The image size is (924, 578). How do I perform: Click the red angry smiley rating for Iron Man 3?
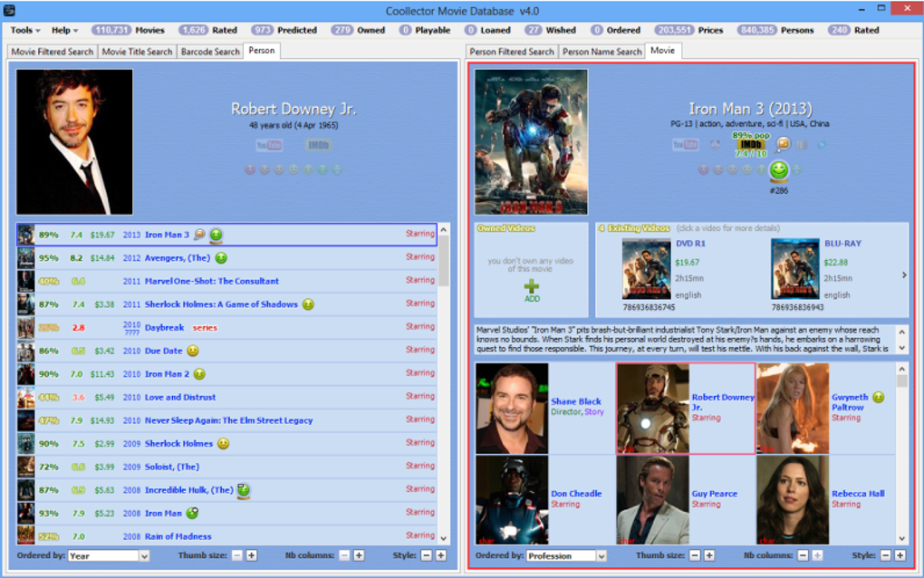[x=703, y=170]
